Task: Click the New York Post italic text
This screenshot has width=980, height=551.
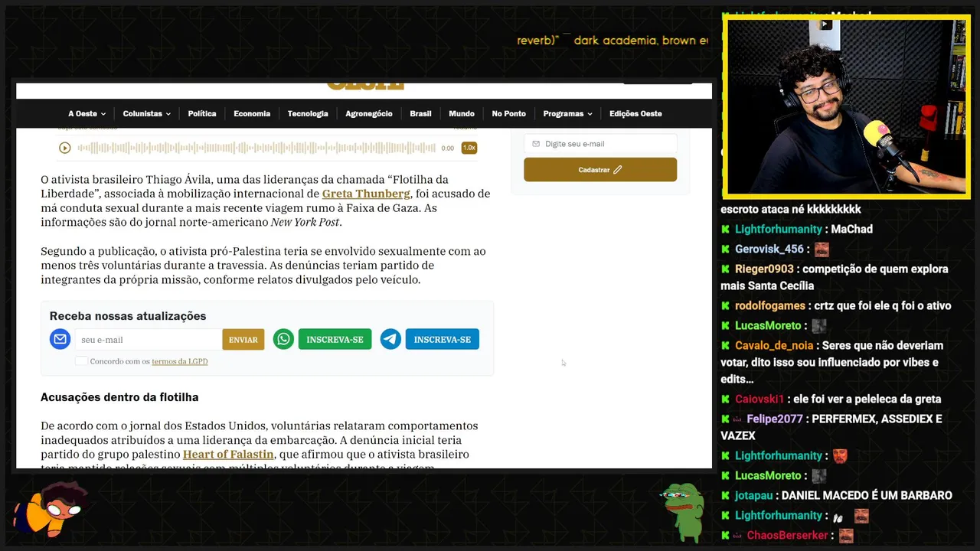Action: [x=305, y=222]
